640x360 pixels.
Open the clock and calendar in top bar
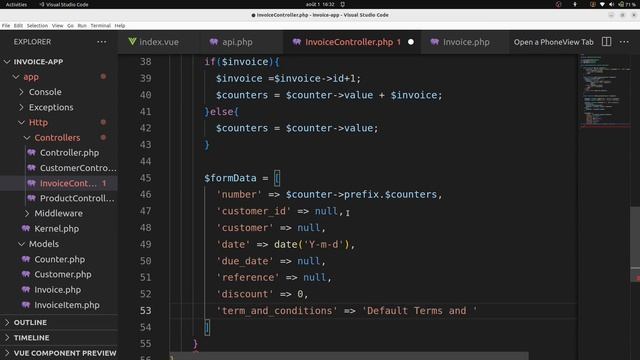point(320,4)
